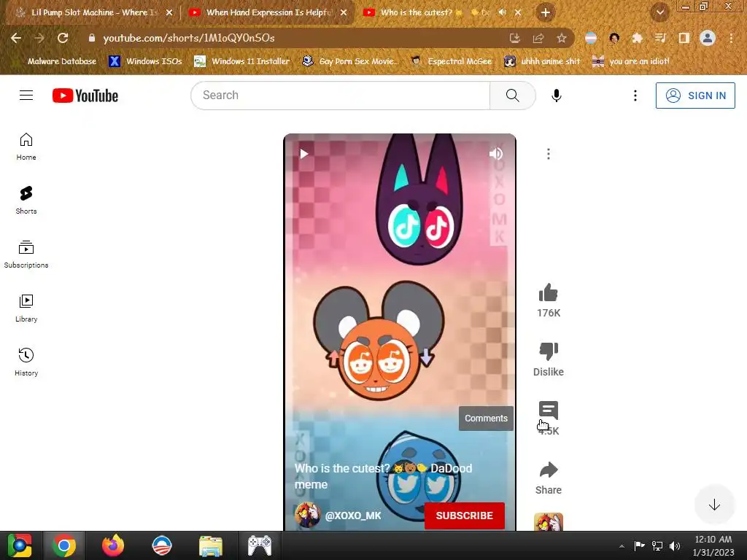
Task: Show hidden tray icons arrow
Action: tap(622, 545)
